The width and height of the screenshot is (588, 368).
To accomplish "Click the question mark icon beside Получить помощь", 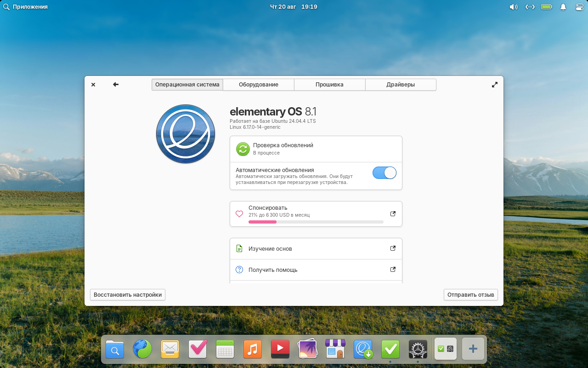I will (x=239, y=270).
